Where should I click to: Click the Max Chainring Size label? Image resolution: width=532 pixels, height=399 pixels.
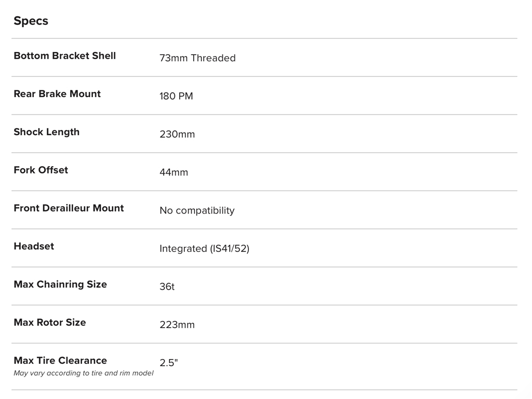click(x=60, y=284)
